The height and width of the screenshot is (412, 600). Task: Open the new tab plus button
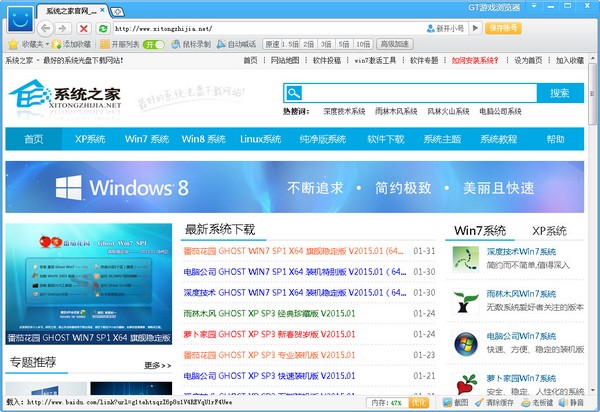point(117,11)
